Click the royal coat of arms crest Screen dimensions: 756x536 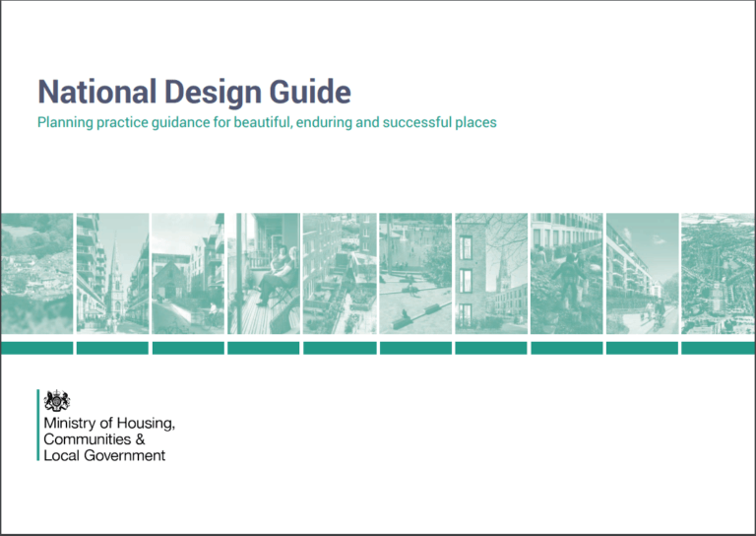point(58,400)
